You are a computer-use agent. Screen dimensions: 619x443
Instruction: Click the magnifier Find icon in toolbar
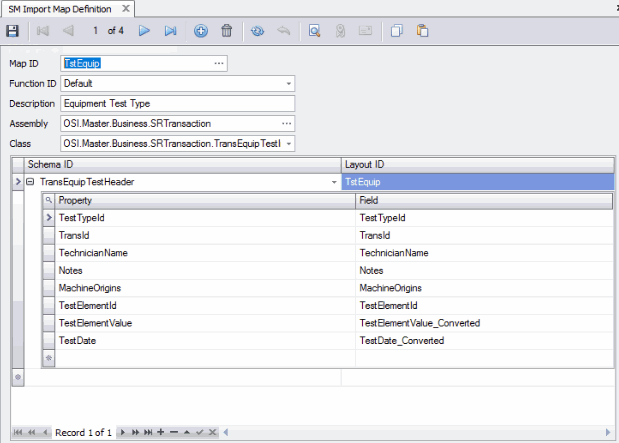[x=314, y=31]
